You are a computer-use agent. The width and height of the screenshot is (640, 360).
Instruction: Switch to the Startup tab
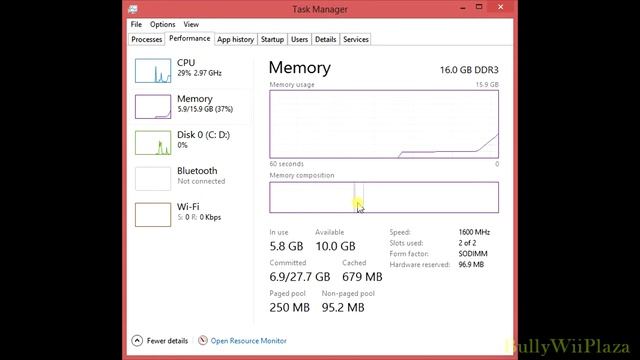[x=272, y=40]
